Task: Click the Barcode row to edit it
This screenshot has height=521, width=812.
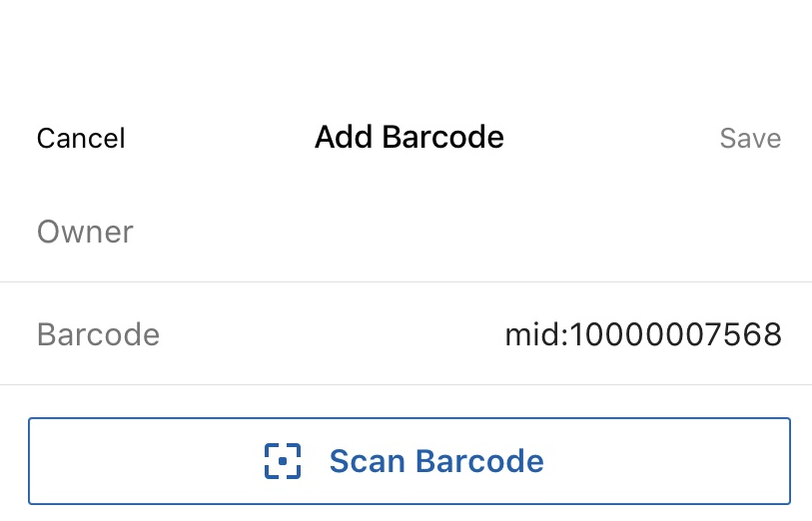Action: 406,333
